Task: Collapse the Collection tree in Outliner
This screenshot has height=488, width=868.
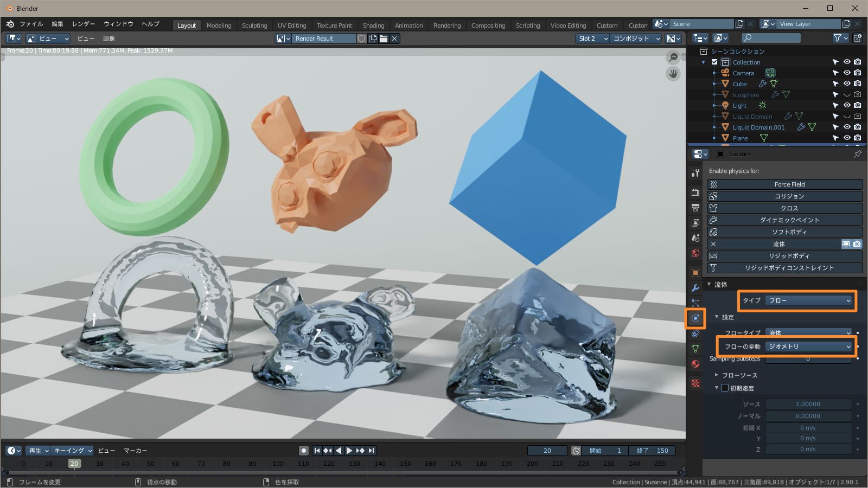Action: click(x=704, y=62)
